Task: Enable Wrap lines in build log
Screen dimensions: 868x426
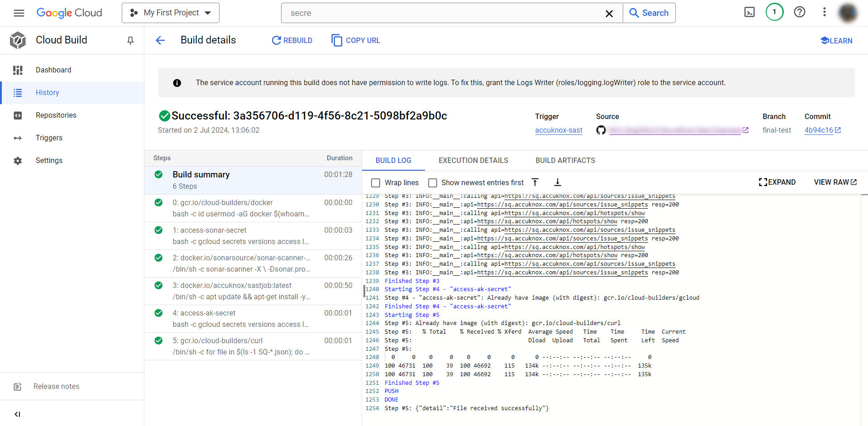Action: (375, 182)
